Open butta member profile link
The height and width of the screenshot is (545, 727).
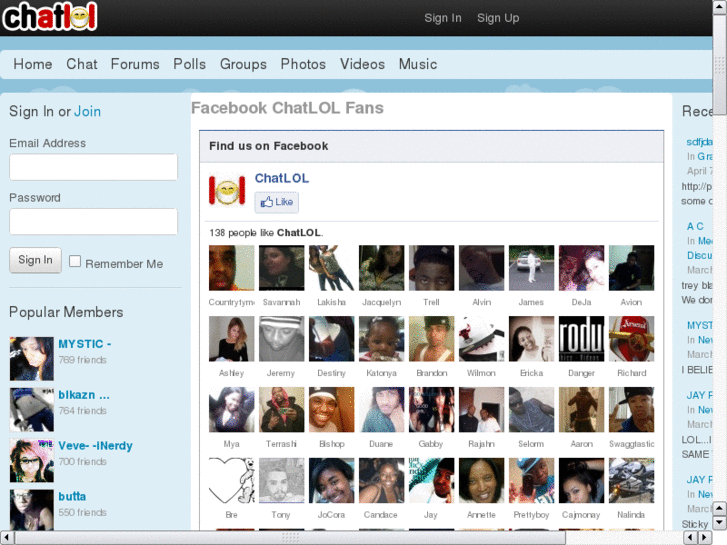coord(72,496)
